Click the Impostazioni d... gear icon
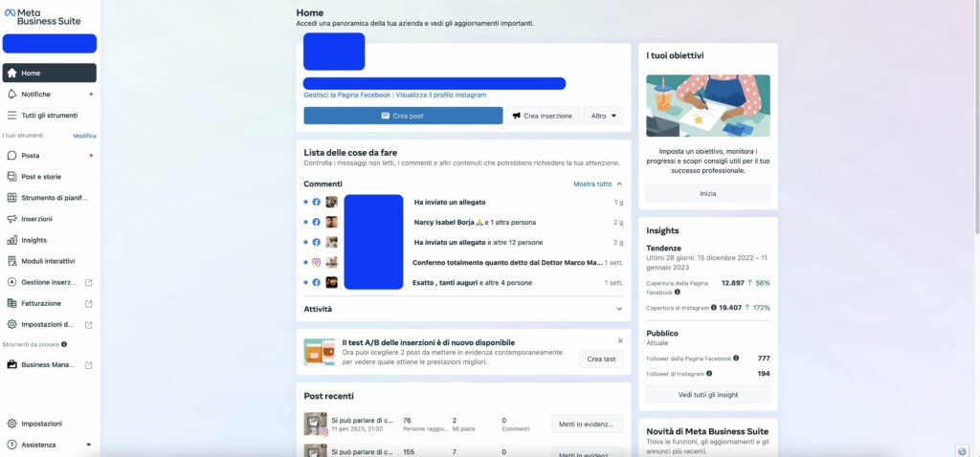The height and width of the screenshot is (457, 980). coord(11,325)
